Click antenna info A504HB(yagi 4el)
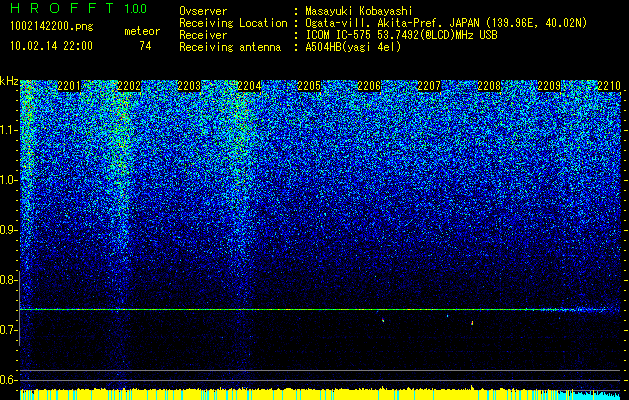 pyautogui.click(x=353, y=47)
